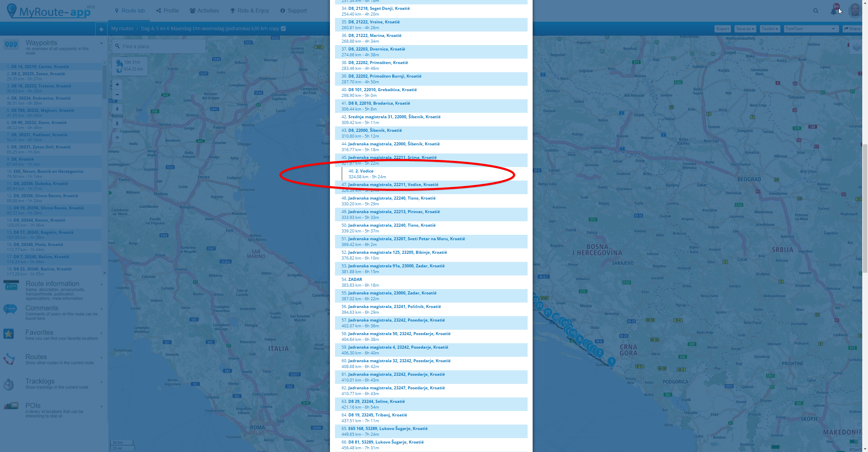This screenshot has height=452, width=868.
Task: Open the Toolkit dropdown
Action: pos(770,29)
